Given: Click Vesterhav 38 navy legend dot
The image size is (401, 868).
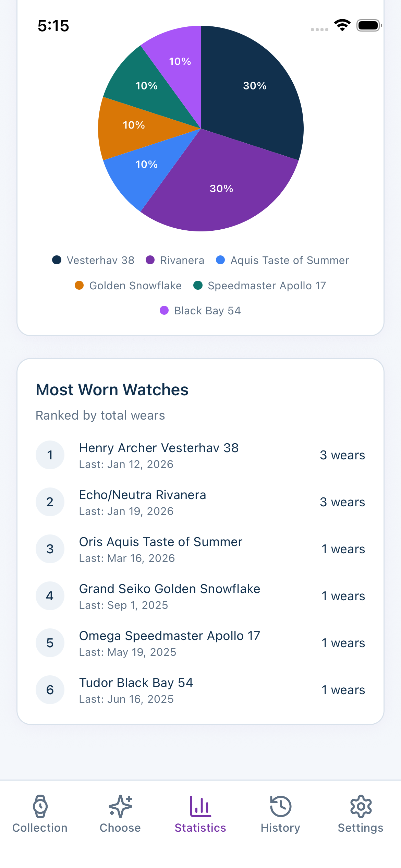Looking at the screenshot, I should tap(57, 260).
